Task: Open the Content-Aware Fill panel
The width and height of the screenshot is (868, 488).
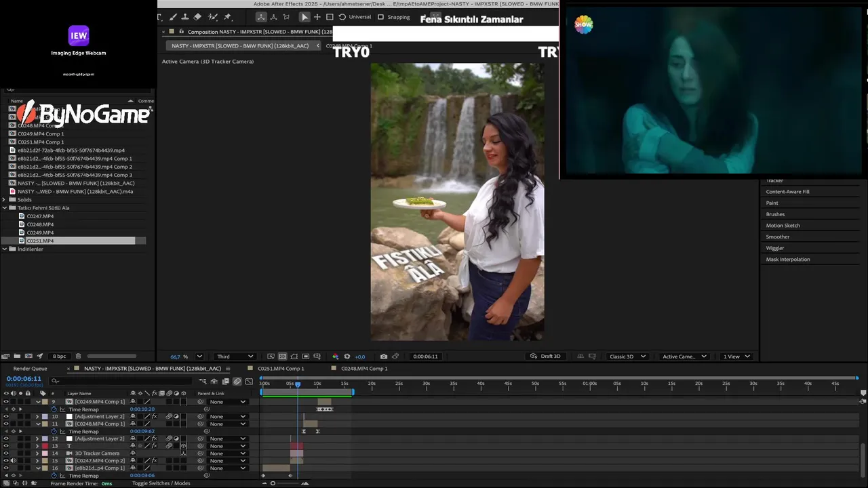Action: [787, 192]
